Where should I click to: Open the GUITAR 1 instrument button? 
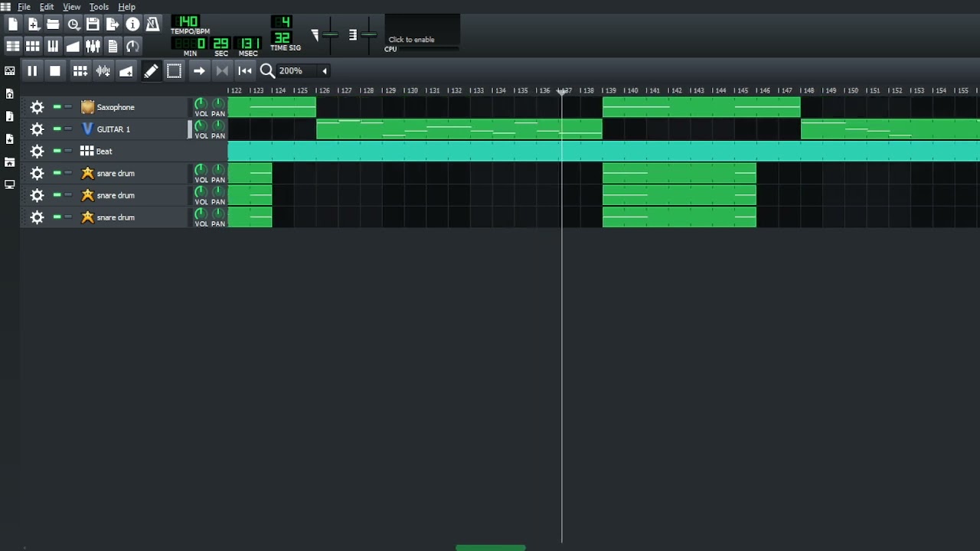132,129
